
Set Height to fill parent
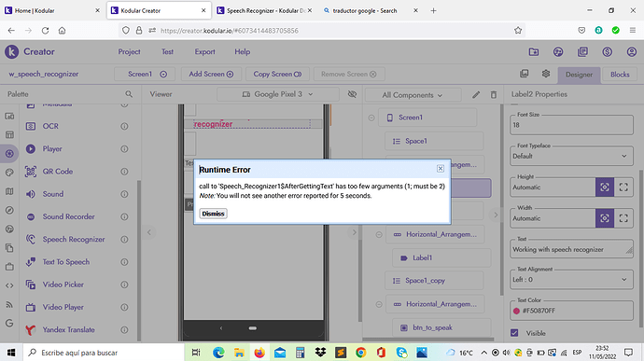623,187
